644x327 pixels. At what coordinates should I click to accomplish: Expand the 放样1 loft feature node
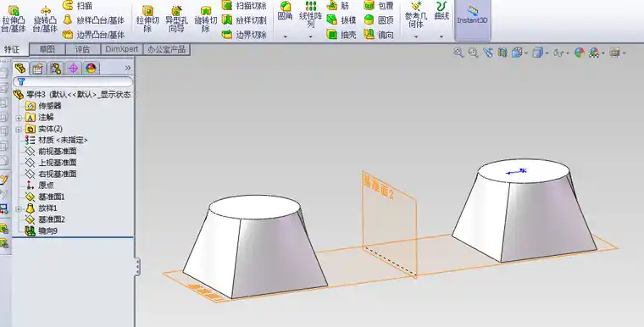19,209
